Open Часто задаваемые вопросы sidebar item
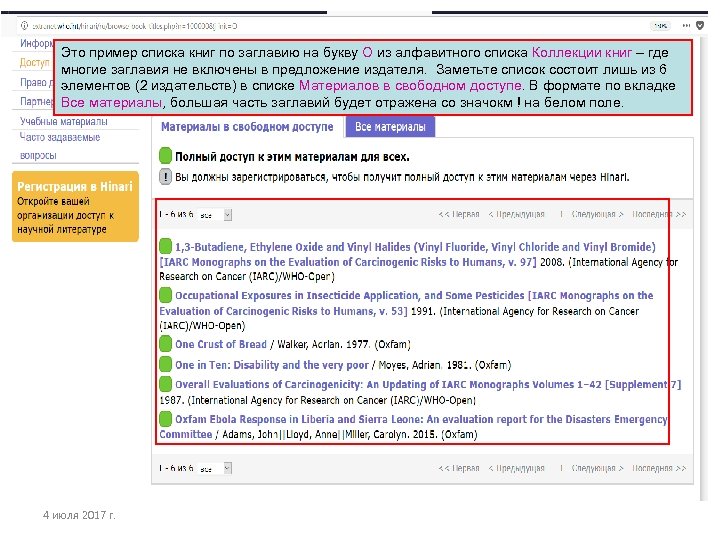Screen dimensions: 720x540 click(60, 146)
